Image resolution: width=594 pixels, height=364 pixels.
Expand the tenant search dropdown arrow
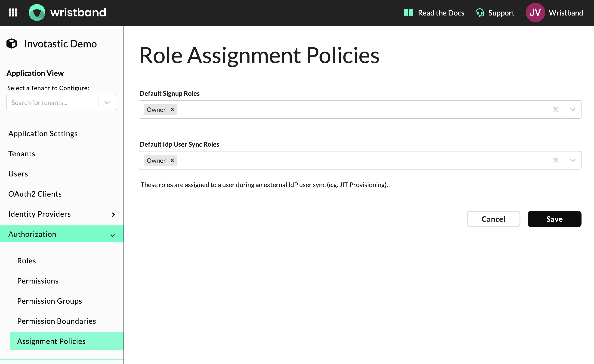(107, 102)
